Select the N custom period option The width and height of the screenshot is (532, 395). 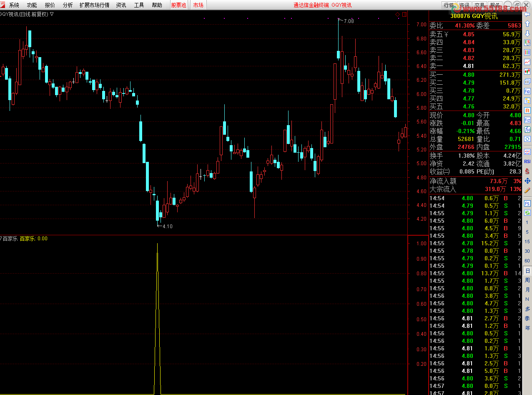(x=527, y=299)
